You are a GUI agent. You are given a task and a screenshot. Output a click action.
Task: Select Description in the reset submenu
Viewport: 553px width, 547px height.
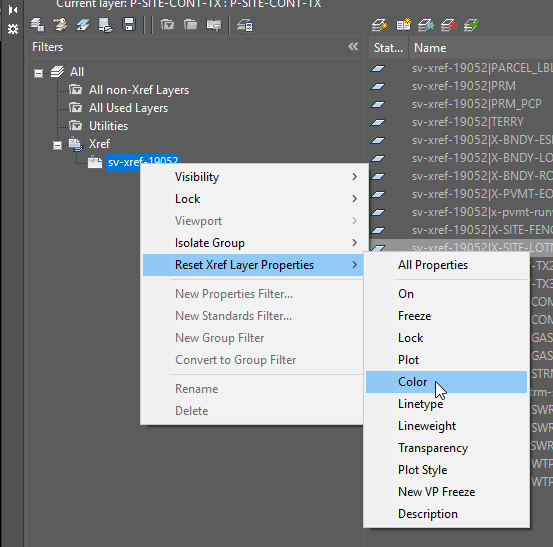(446, 514)
